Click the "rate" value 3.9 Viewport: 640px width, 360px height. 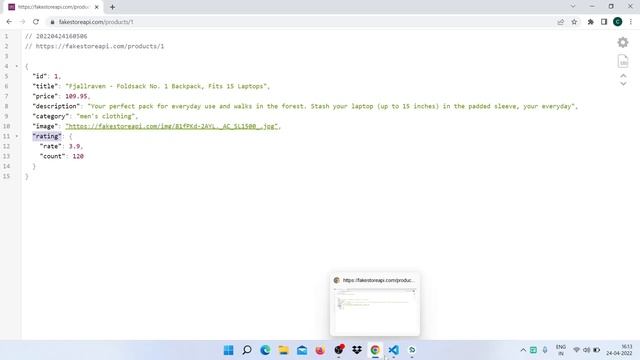pyautogui.click(x=74, y=146)
